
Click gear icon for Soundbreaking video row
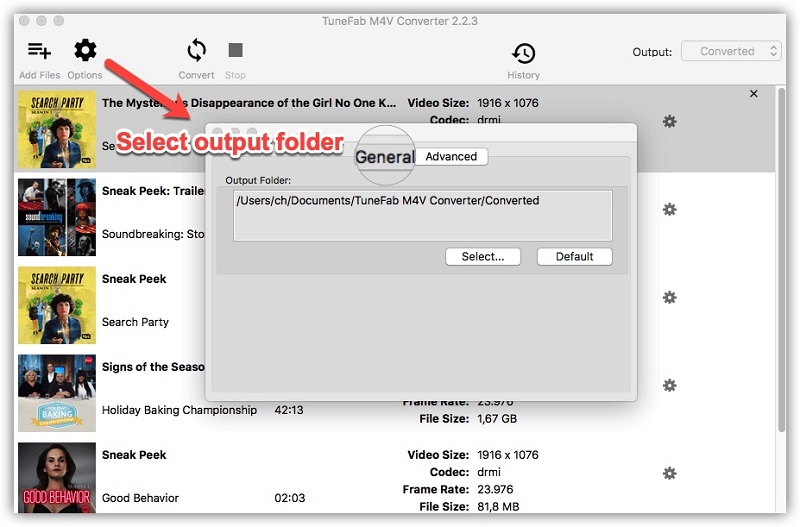click(670, 209)
